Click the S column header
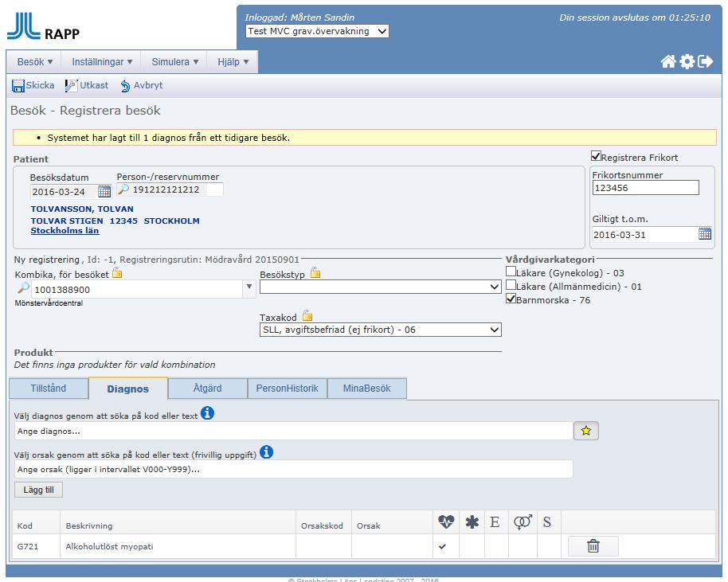 pos(547,522)
